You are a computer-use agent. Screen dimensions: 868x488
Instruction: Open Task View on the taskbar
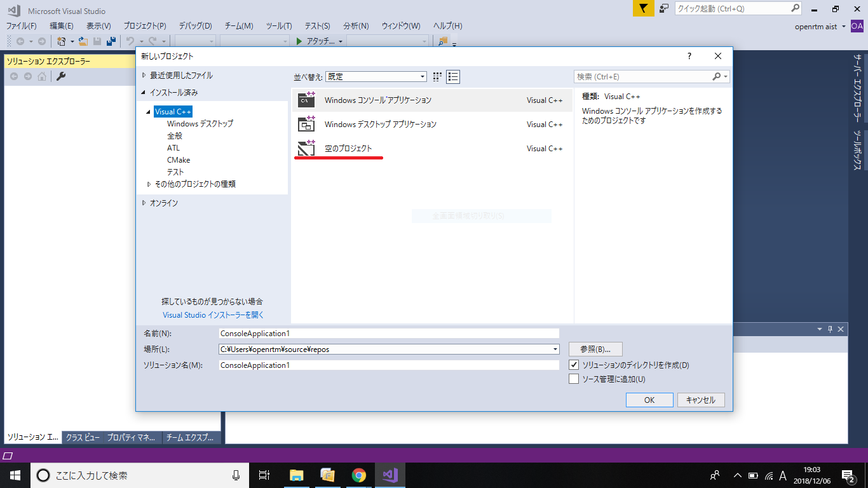[264, 475]
